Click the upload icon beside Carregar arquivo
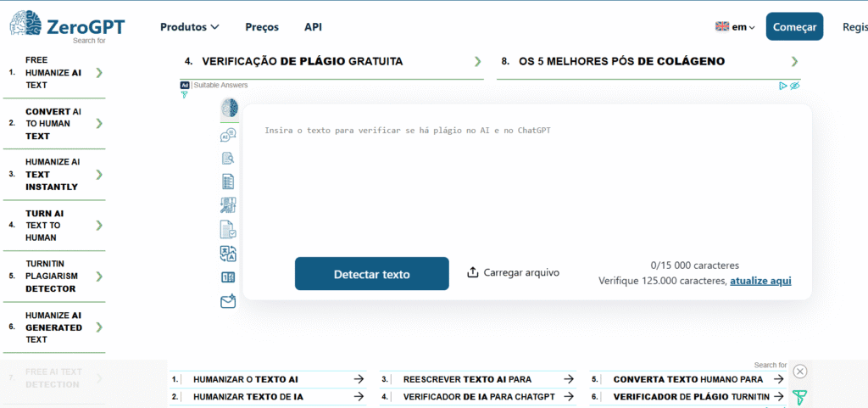Image resolution: width=868 pixels, height=408 pixels. 473,272
